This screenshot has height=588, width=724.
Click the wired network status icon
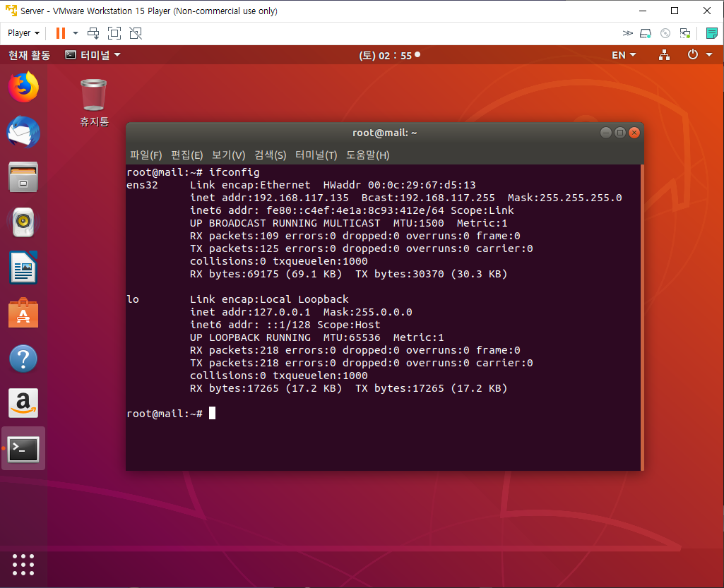pyautogui.click(x=665, y=55)
